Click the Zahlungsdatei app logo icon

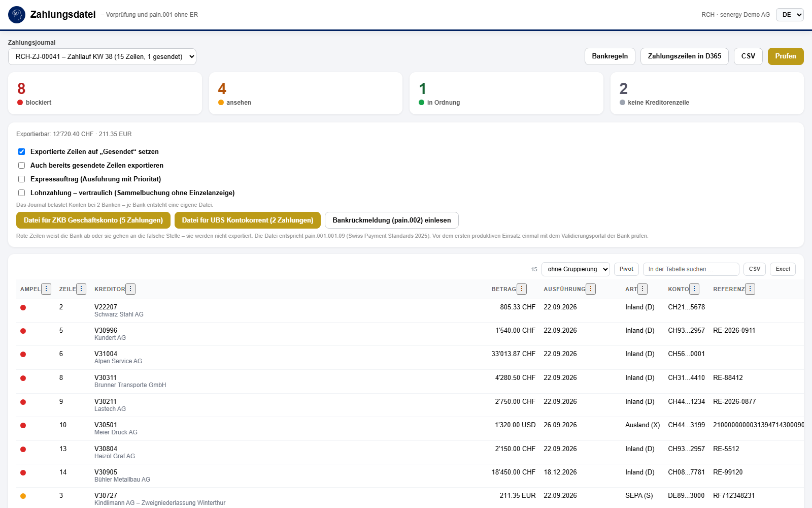(x=17, y=15)
